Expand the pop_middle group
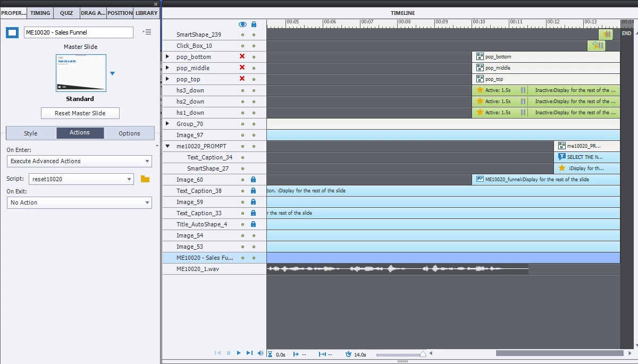The width and height of the screenshot is (638, 364). 167,68
